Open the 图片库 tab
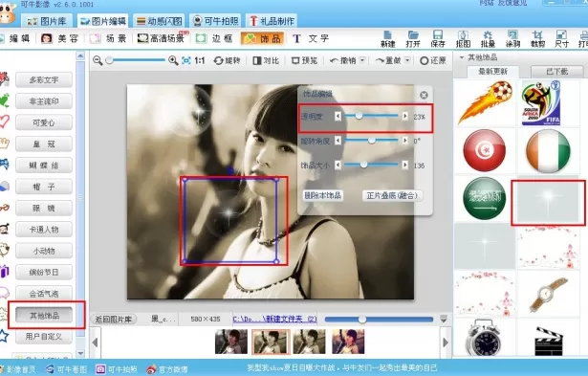 point(47,21)
